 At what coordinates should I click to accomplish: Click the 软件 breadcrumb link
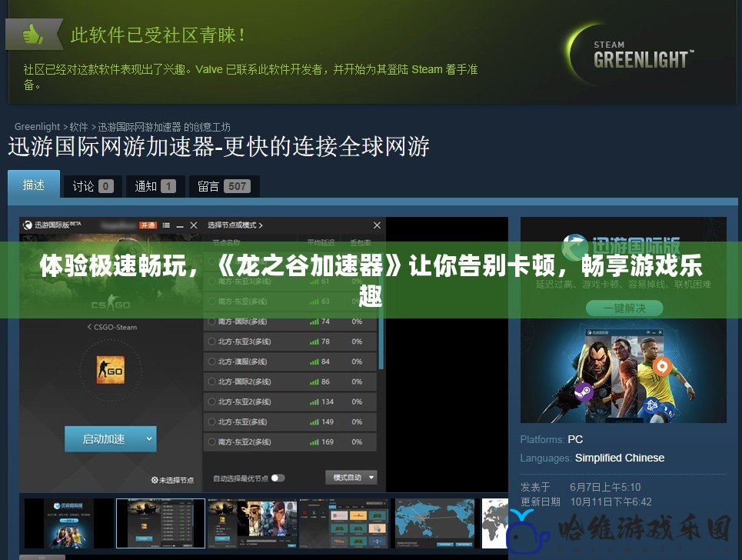[78, 127]
